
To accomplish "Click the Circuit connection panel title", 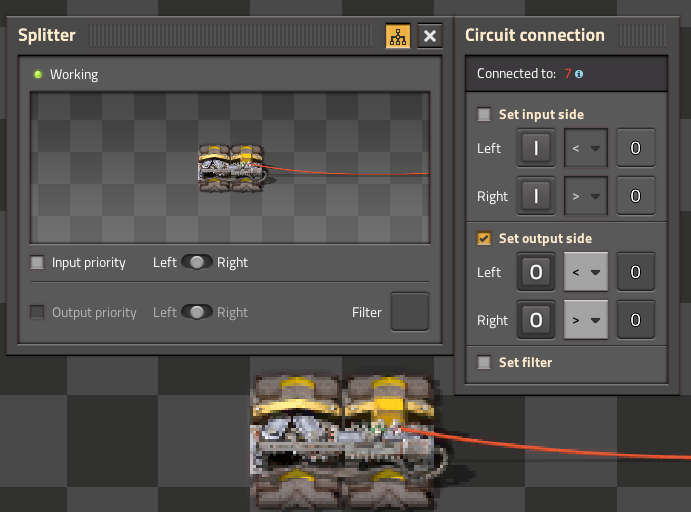I will point(535,35).
